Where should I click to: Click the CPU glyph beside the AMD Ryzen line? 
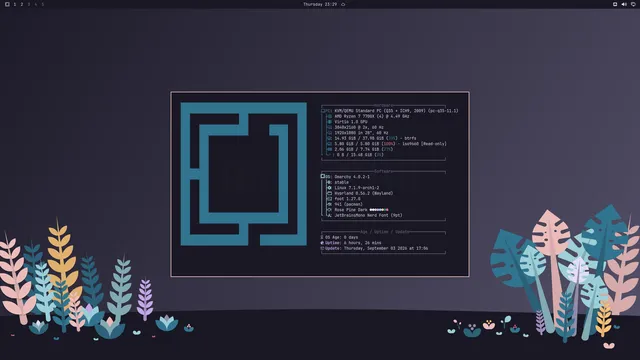click(329, 116)
